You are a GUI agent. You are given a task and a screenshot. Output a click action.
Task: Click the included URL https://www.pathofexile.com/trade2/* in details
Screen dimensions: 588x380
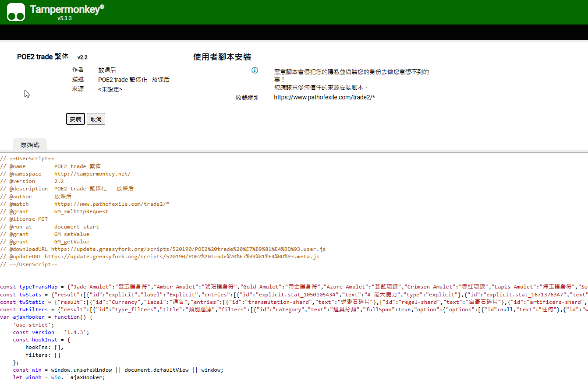point(324,97)
